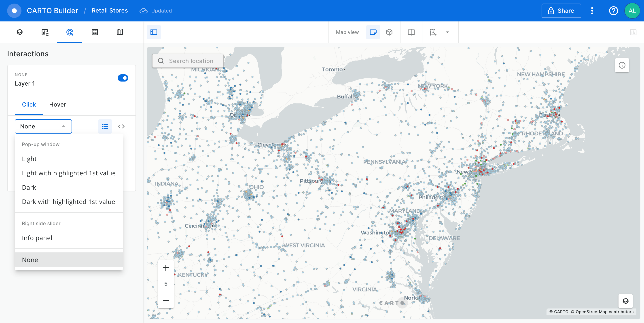Collapse the sidebar panel icon
Viewport: 644px width, 323px height.
tap(154, 32)
